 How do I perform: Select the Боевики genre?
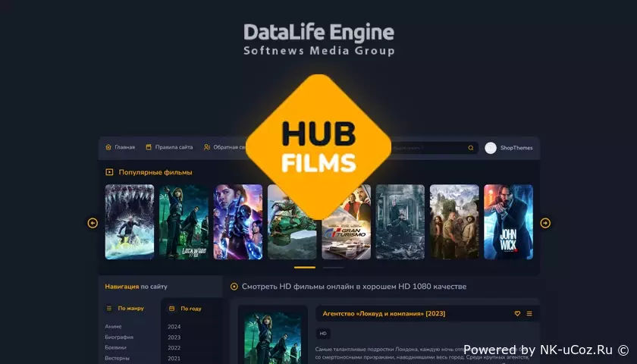point(115,348)
